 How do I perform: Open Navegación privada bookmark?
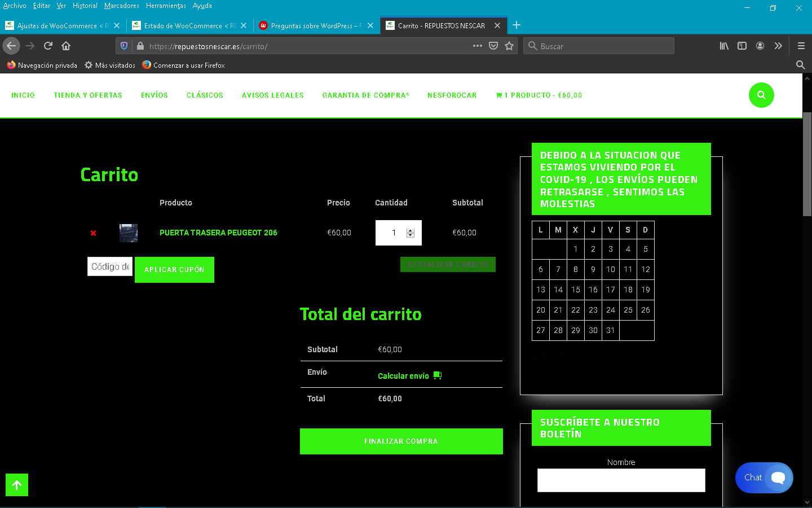point(42,65)
